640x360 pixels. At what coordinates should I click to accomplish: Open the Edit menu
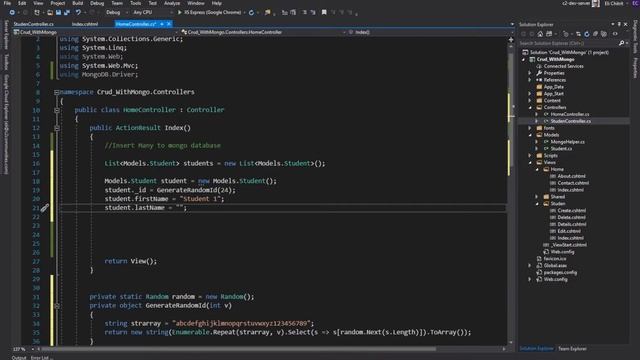coord(22,3)
